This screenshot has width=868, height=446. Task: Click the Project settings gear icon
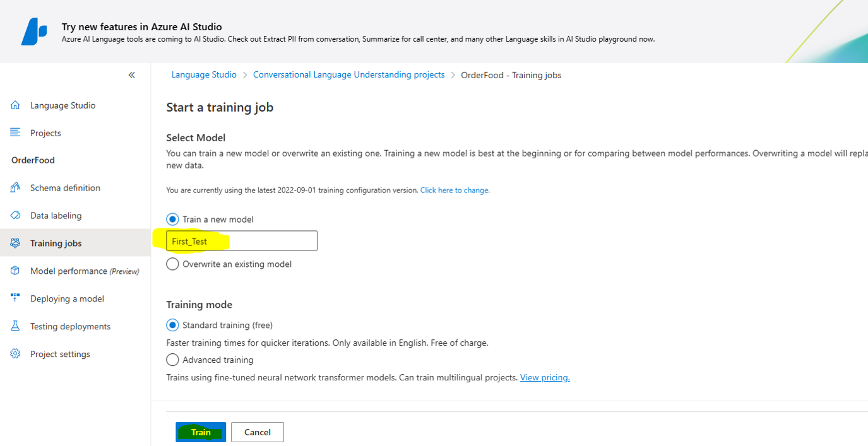pos(16,354)
